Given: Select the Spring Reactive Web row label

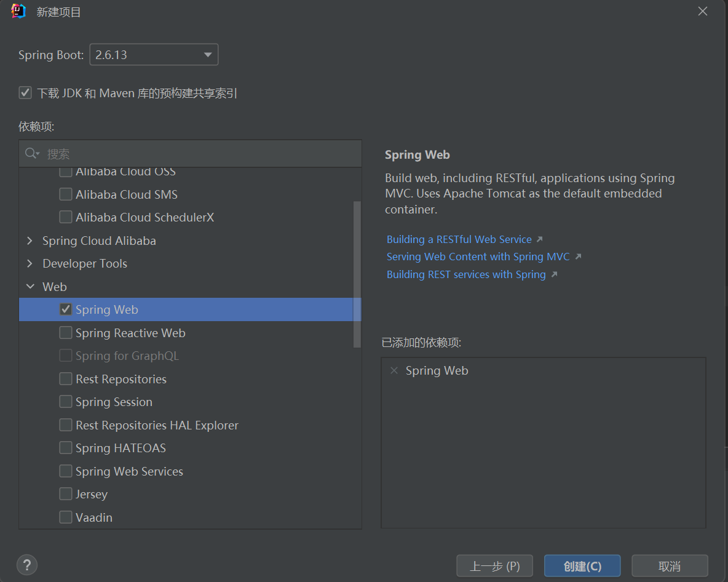Looking at the screenshot, I should (130, 333).
